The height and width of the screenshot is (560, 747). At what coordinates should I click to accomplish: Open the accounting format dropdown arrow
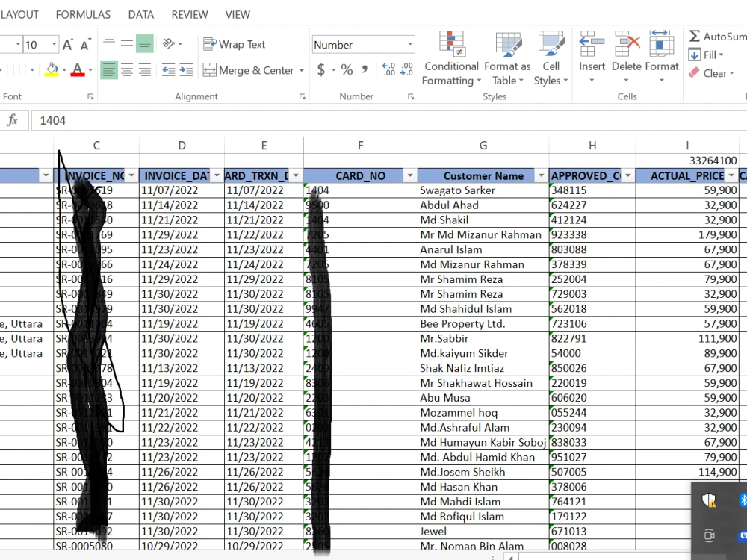pyautogui.click(x=333, y=70)
